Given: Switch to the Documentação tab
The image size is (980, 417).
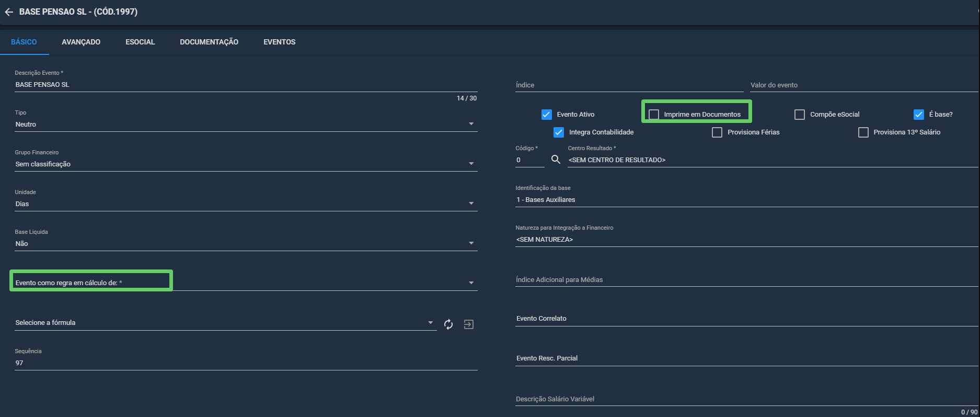Looking at the screenshot, I should point(209,42).
